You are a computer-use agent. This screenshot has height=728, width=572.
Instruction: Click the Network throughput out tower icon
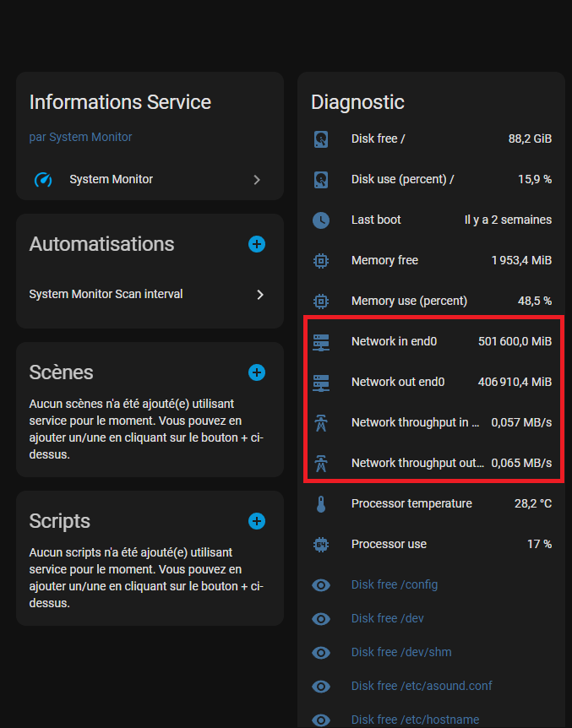click(321, 464)
